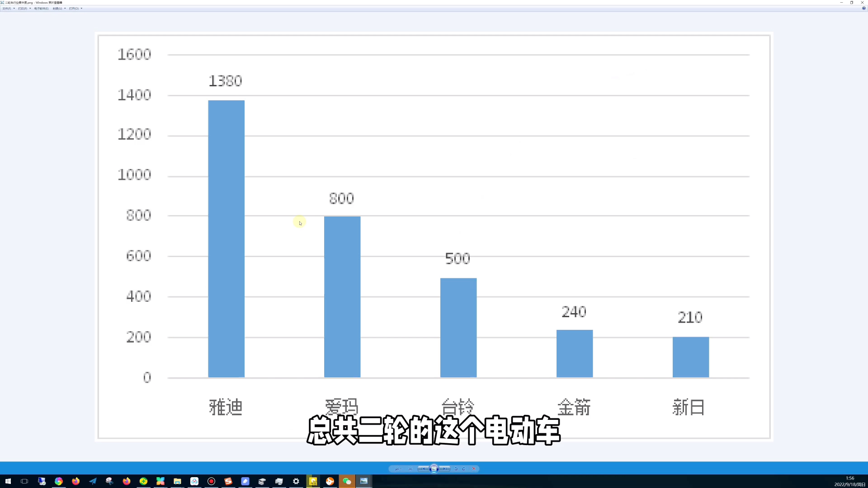Open the 文件(F) menu

point(8,9)
